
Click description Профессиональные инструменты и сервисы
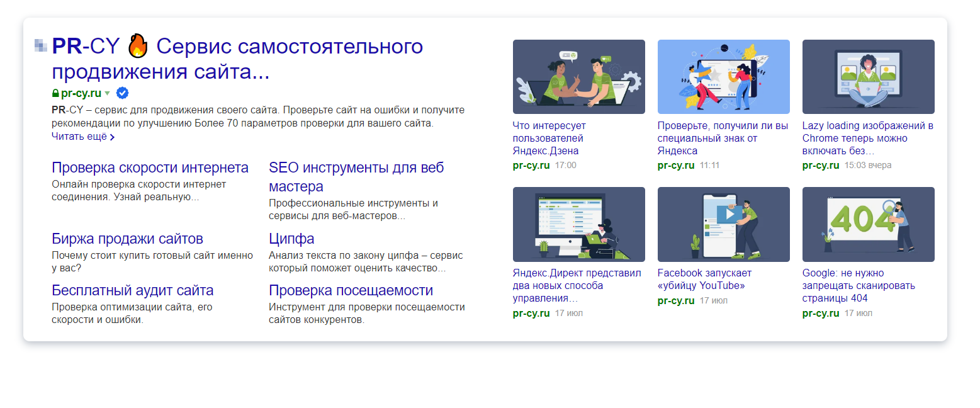pos(353,210)
